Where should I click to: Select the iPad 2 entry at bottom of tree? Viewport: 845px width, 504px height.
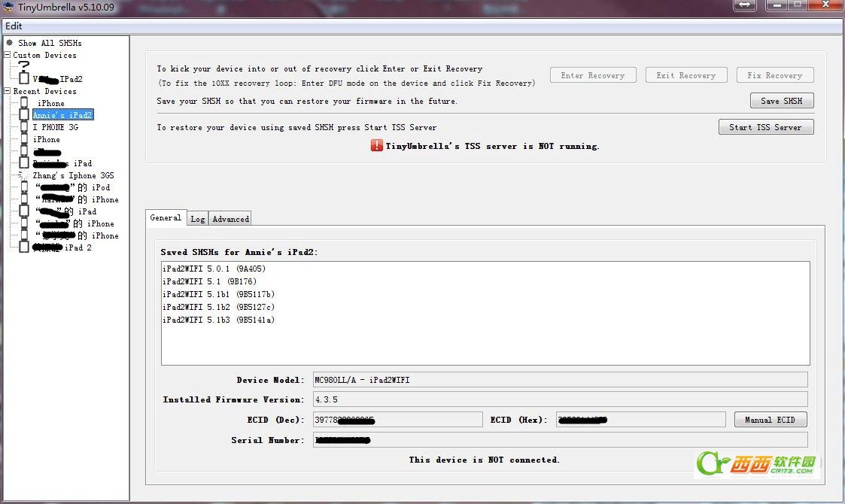click(62, 247)
